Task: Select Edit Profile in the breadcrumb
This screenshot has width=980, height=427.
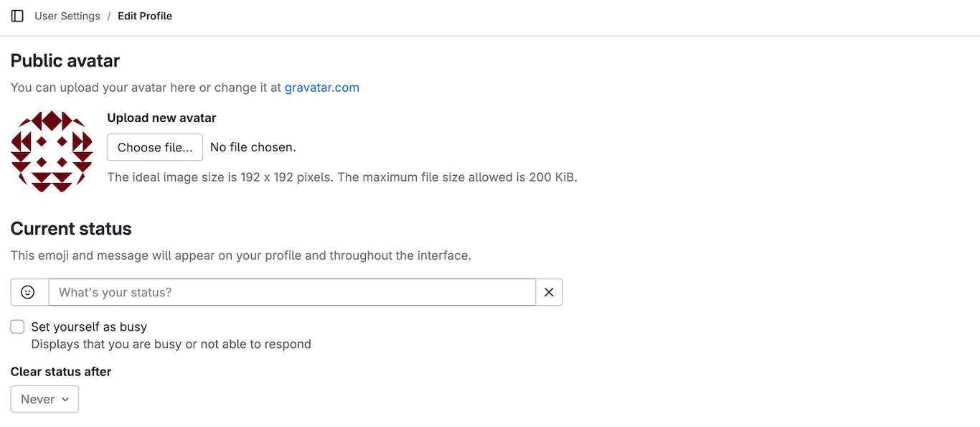Action: coord(144,15)
